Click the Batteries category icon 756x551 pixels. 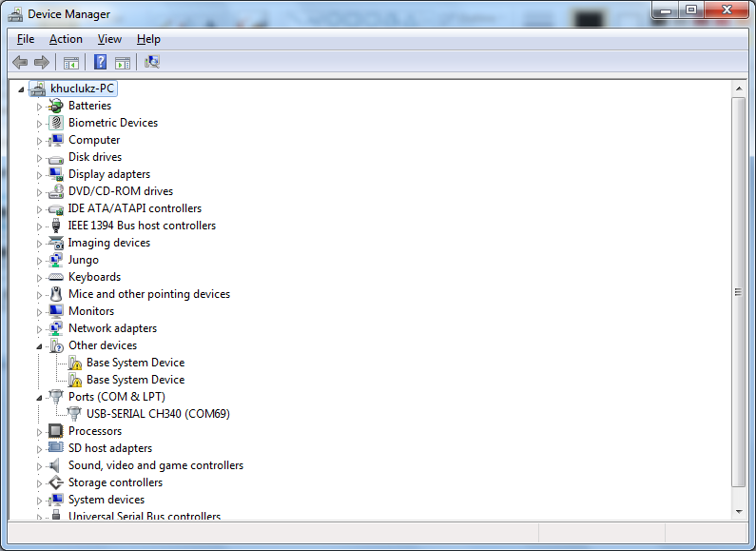click(56, 106)
